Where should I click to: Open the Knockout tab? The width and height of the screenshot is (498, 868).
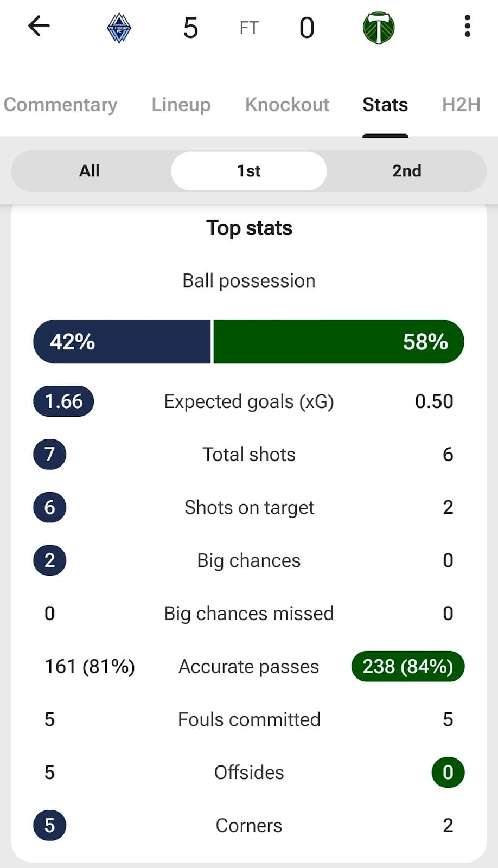point(287,104)
